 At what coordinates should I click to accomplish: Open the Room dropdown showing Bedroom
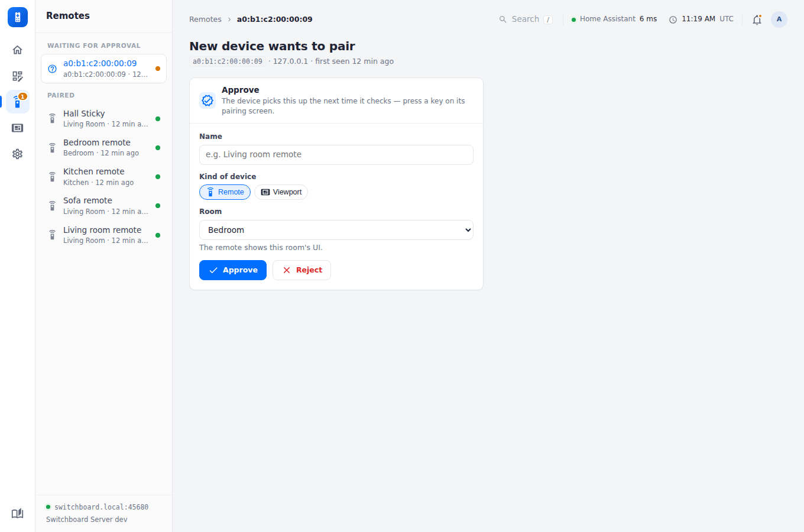(336, 230)
